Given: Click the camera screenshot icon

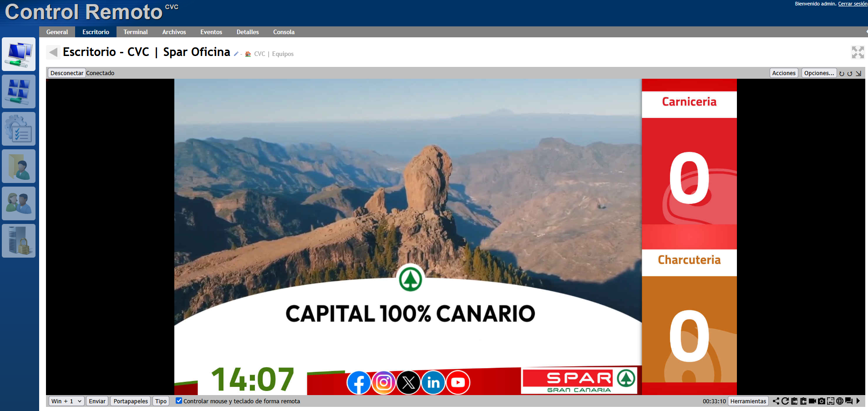Looking at the screenshot, I should (821, 401).
